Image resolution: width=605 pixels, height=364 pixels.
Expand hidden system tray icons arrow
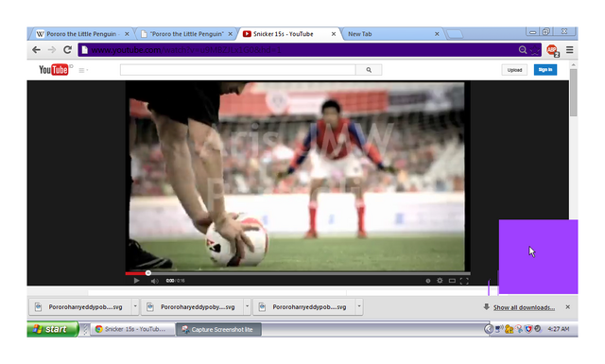pyautogui.click(x=489, y=329)
